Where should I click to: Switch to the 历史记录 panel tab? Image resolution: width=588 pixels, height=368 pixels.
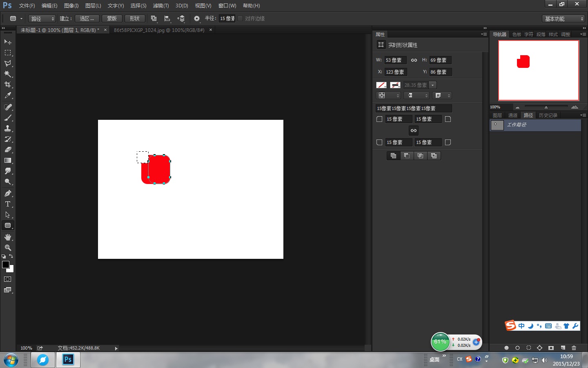pyautogui.click(x=548, y=115)
